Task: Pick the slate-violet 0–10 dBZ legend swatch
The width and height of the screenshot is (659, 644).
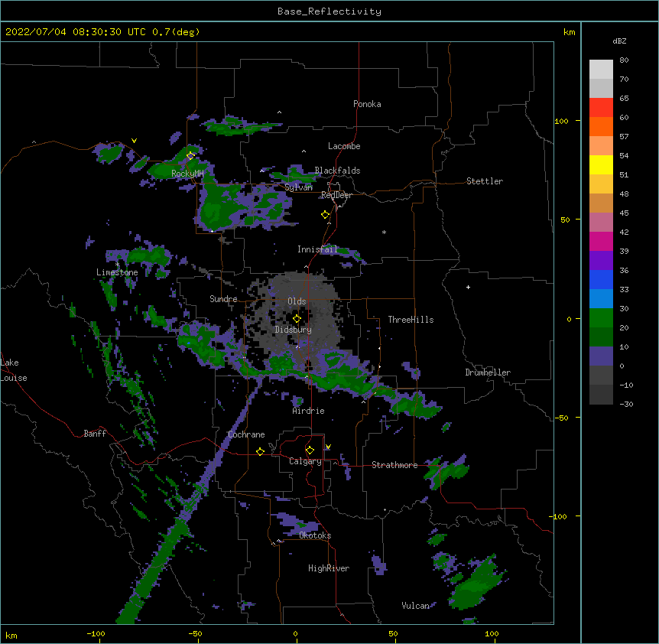Action: tap(601, 356)
